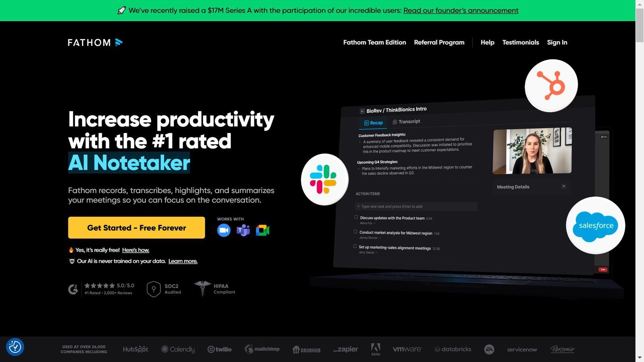
Task: Click scrollbar down arrow
Action: [640, 358]
